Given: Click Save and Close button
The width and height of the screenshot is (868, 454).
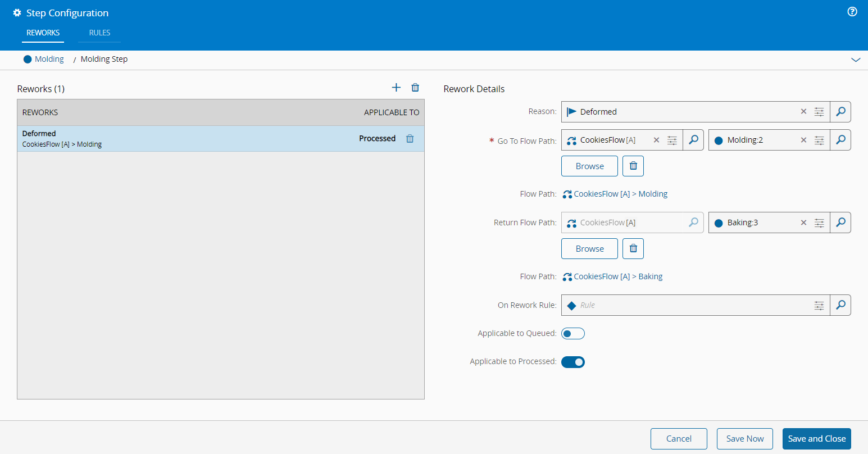Looking at the screenshot, I should (816, 439).
